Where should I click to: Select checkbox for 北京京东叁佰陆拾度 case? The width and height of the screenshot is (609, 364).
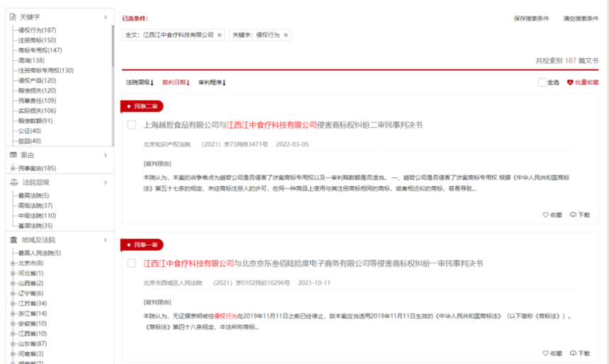[132, 263]
